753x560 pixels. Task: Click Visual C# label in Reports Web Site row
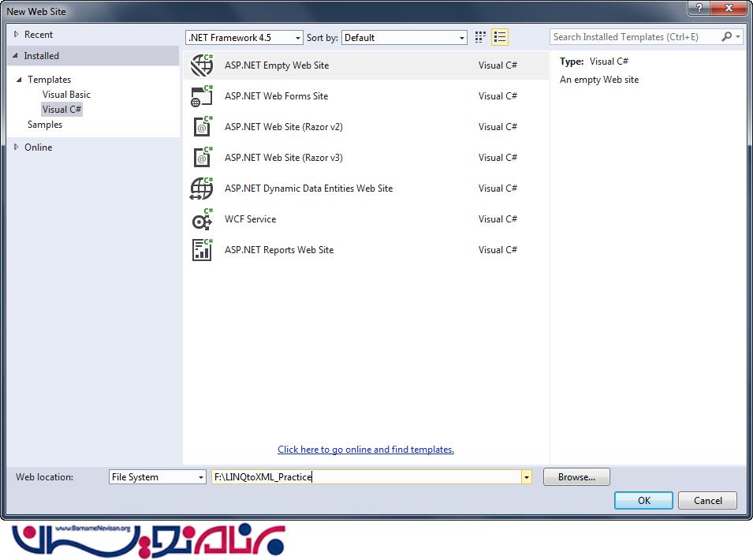(498, 250)
